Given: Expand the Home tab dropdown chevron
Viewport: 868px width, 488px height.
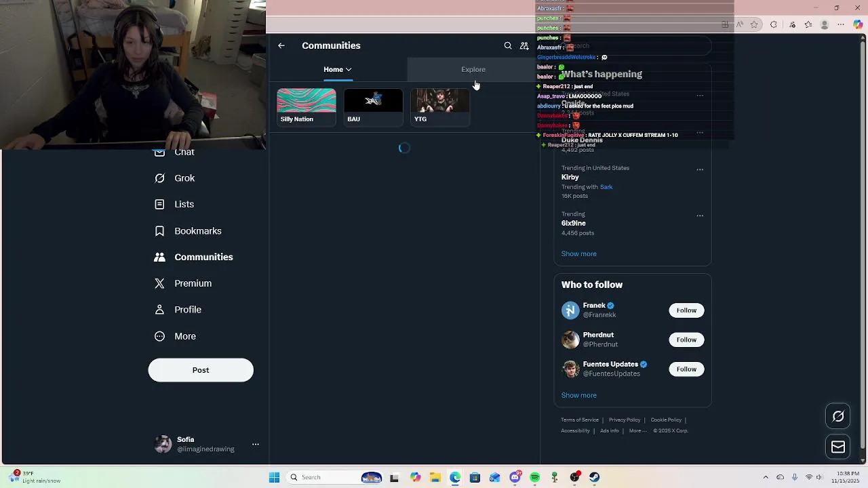Looking at the screenshot, I should (349, 70).
